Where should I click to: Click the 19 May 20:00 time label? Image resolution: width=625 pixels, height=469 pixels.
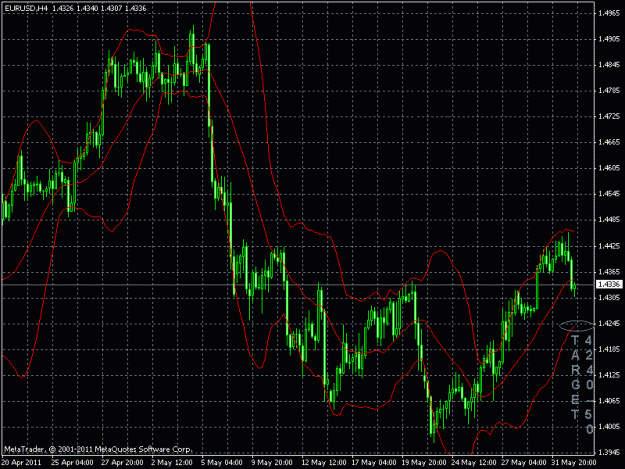[424, 463]
